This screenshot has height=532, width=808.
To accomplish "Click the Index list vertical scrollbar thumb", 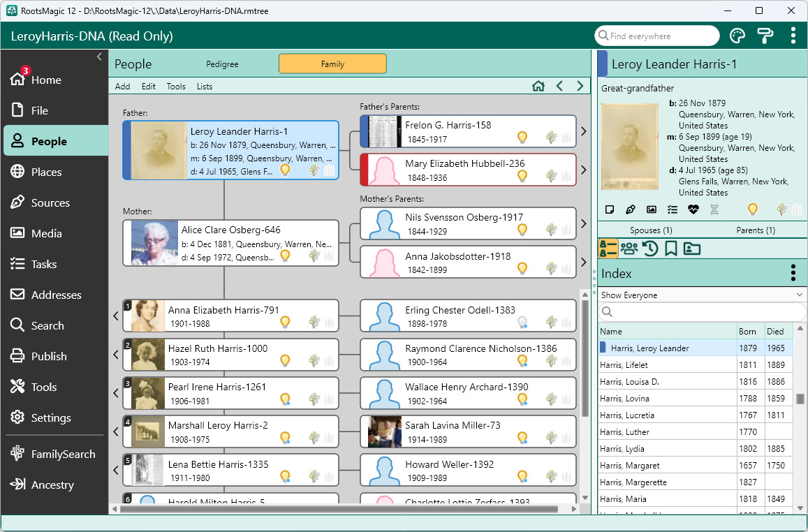I will [x=800, y=399].
